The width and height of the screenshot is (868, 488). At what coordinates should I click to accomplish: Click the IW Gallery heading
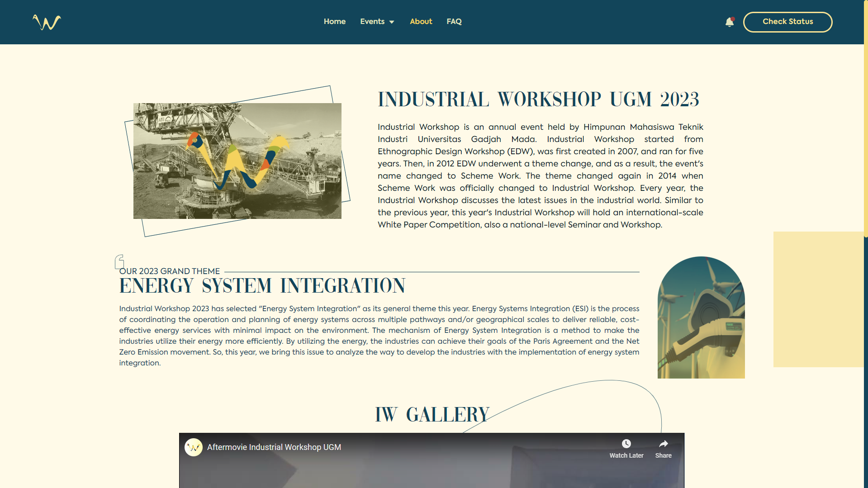point(432,414)
